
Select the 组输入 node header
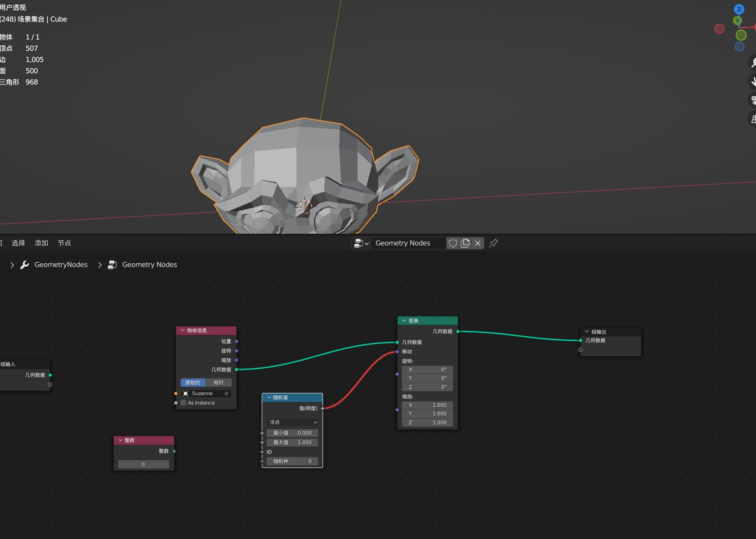click(x=25, y=364)
